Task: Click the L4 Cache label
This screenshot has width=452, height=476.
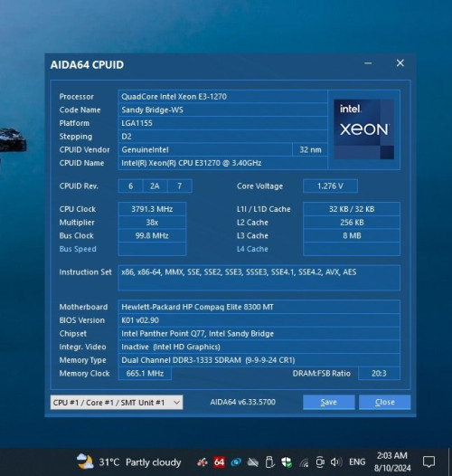Action: 252,249
